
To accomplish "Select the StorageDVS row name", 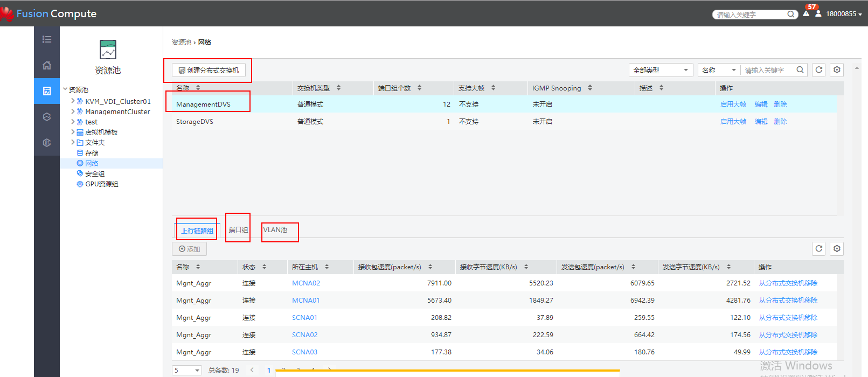I will pyautogui.click(x=195, y=122).
